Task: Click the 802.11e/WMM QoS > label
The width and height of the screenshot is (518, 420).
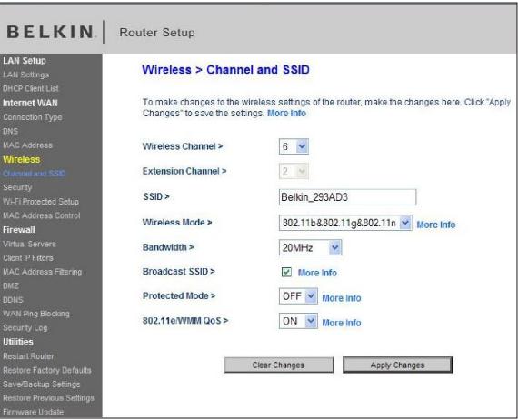Action: pos(185,321)
